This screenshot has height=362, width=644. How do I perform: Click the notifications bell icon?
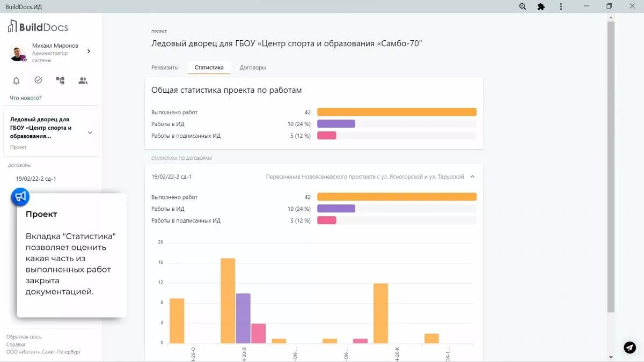click(16, 81)
